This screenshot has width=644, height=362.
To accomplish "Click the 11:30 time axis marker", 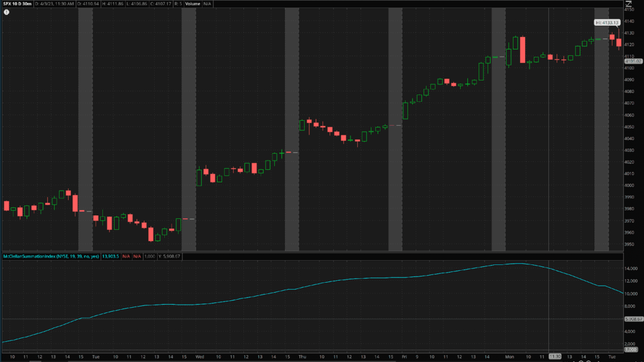I will 555,357.
